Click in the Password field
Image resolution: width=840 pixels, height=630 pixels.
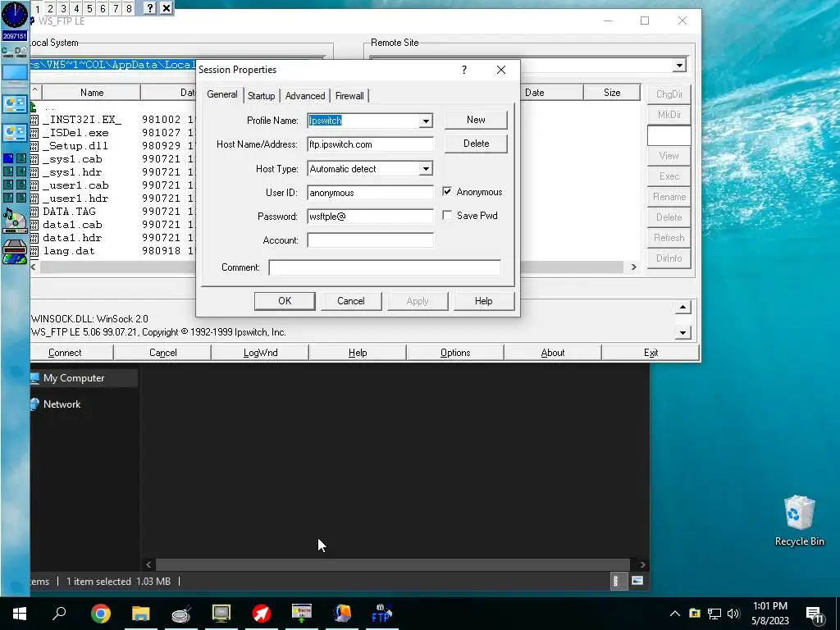[x=370, y=217]
